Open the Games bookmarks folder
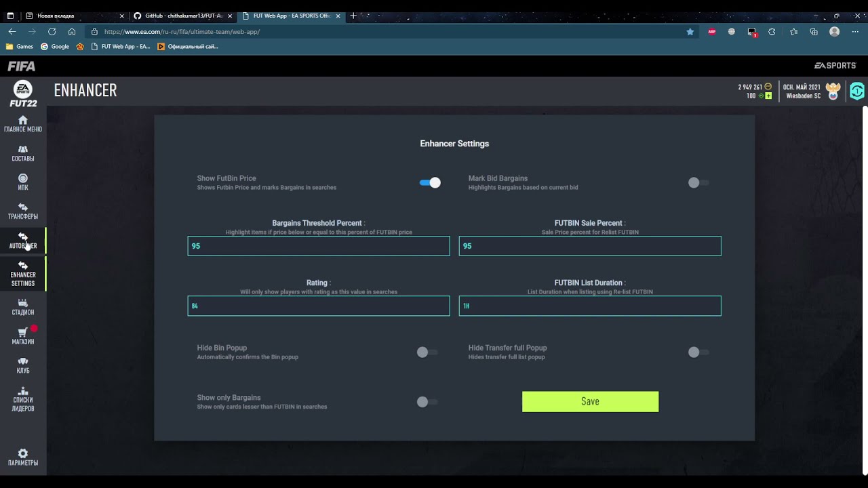This screenshot has width=868, height=488. pos(20,47)
